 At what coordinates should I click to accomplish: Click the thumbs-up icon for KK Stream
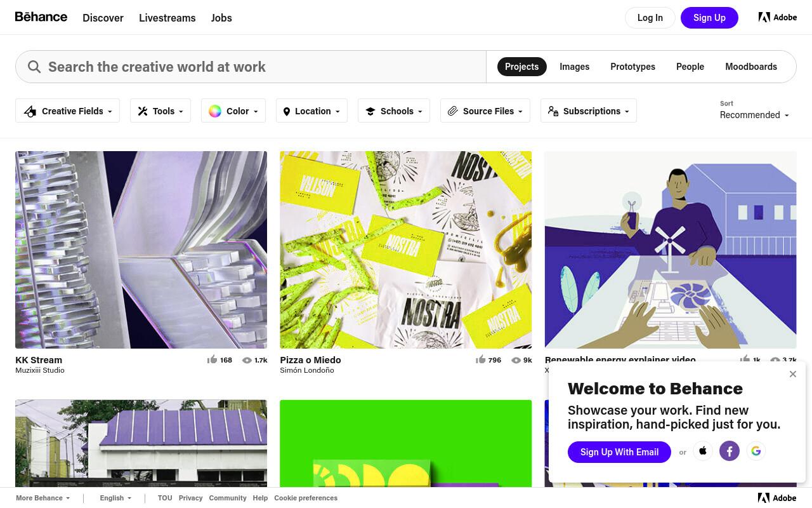pyautogui.click(x=212, y=359)
